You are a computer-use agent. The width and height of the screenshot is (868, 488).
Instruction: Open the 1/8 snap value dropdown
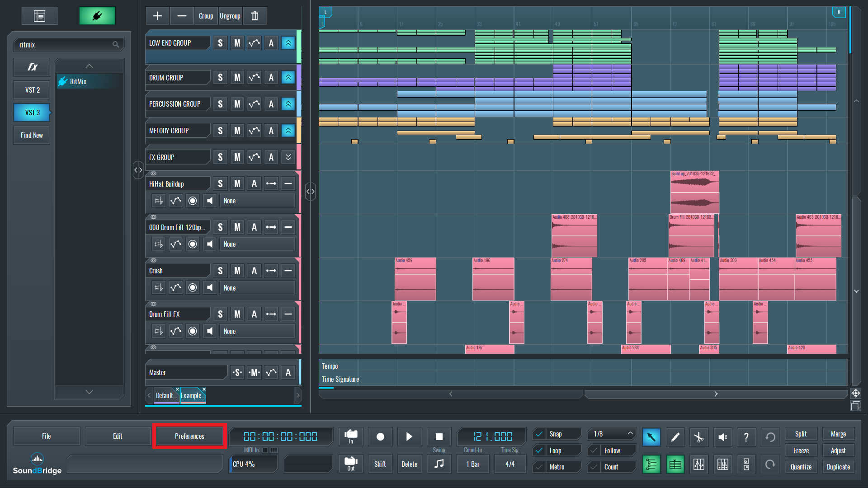pos(612,434)
